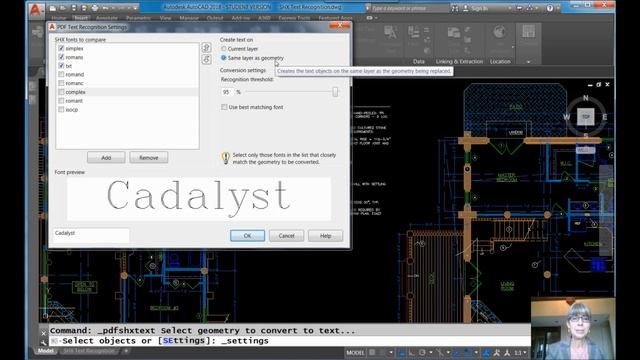Click the TOP face of the ViewCube
640x360 pixels.
[x=586, y=117]
